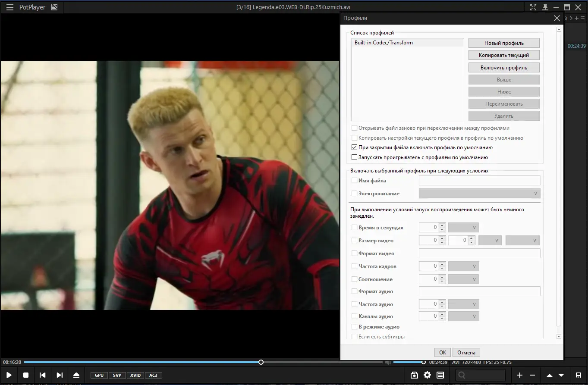The height and width of the screenshot is (385, 588).
Task: Toggle the Электропитание checkbox
Action: (x=355, y=194)
